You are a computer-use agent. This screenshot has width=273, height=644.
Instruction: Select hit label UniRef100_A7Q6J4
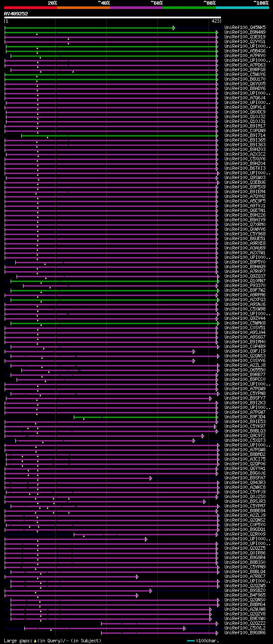pyautogui.click(x=245, y=98)
